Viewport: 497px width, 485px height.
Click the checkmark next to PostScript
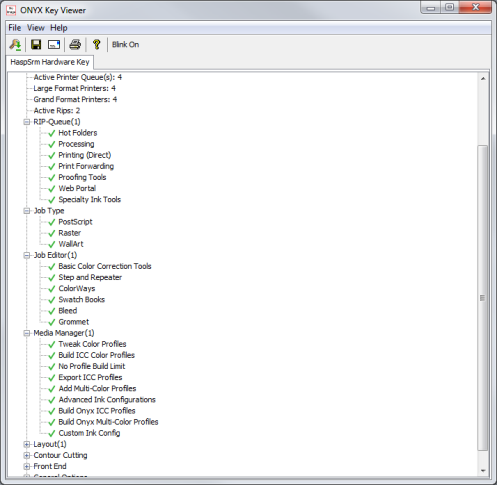click(x=52, y=222)
